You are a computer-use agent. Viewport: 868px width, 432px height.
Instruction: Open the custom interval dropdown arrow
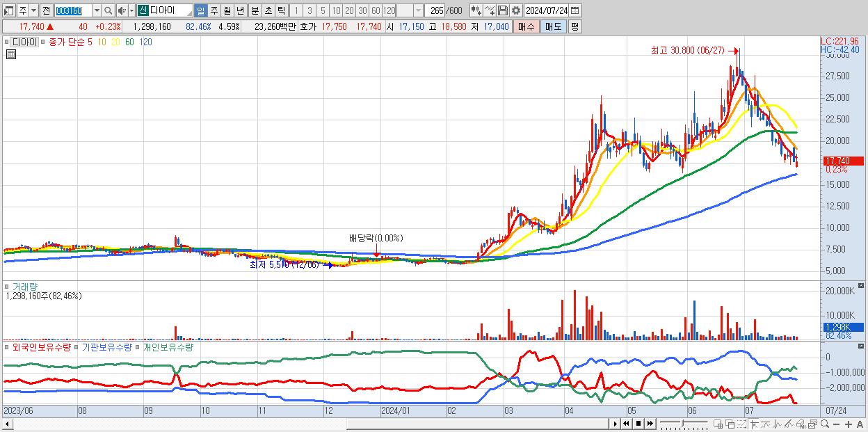coord(418,10)
